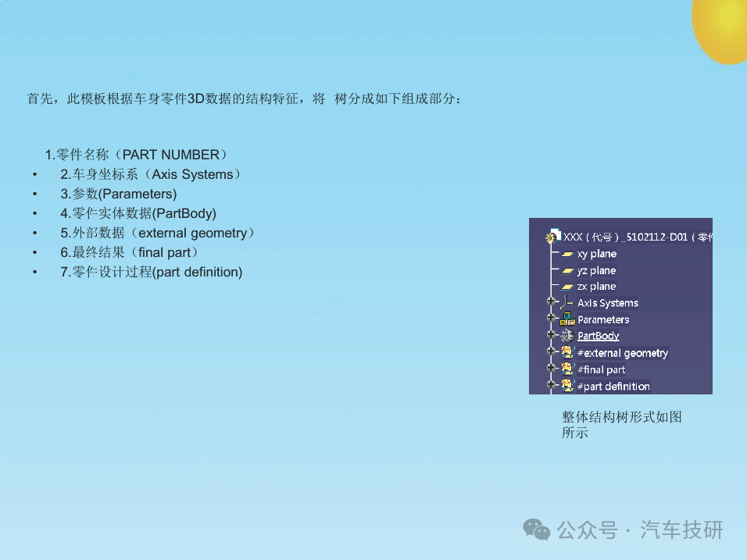Expand the #part definition node
This screenshot has width=747, height=560.
pyautogui.click(x=551, y=384)
